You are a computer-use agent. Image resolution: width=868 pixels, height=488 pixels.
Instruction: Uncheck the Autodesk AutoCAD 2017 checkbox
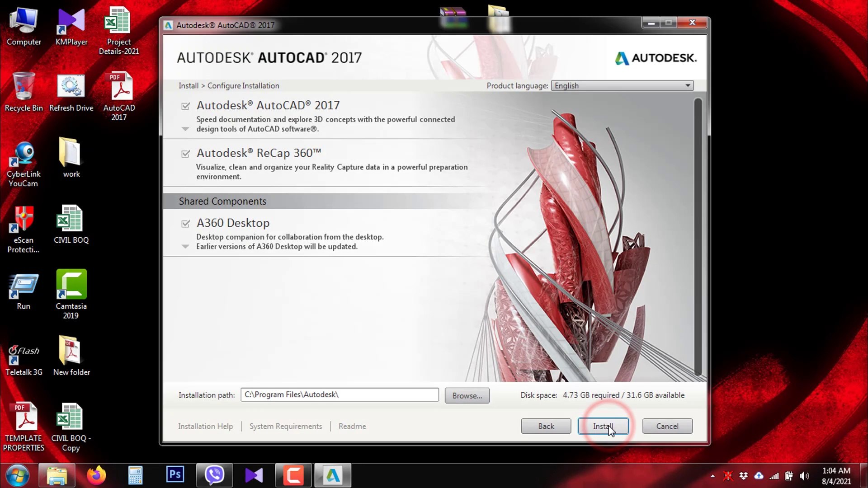click(x=185, y=106)
